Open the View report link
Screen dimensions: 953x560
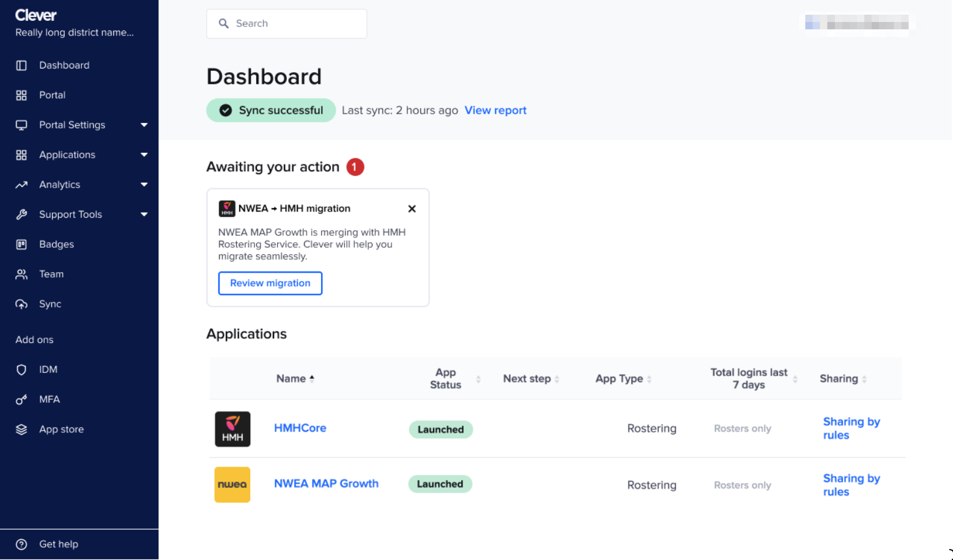pyautogui.click(x=495, y=111)
